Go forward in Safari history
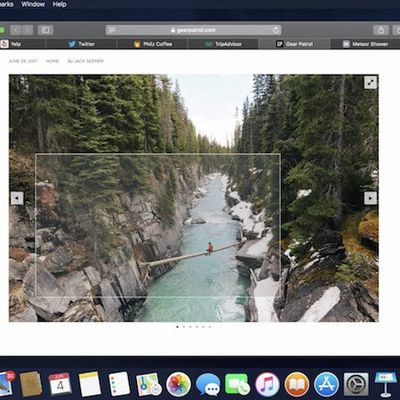Viewport: 400px width, 400px height. pos(28,30)
